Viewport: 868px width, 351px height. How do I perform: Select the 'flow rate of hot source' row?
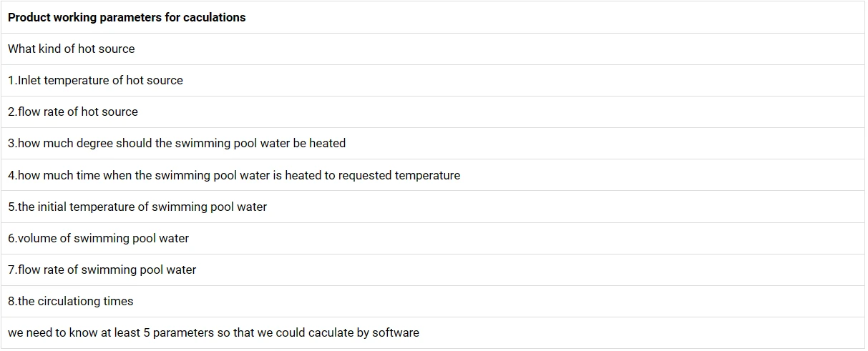[x=433, y=112]
